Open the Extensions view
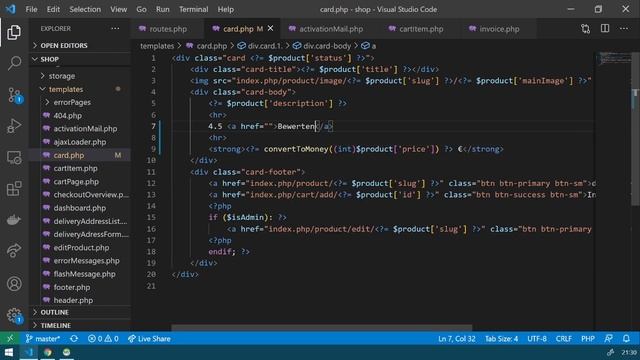 click(x=14, y=189)
